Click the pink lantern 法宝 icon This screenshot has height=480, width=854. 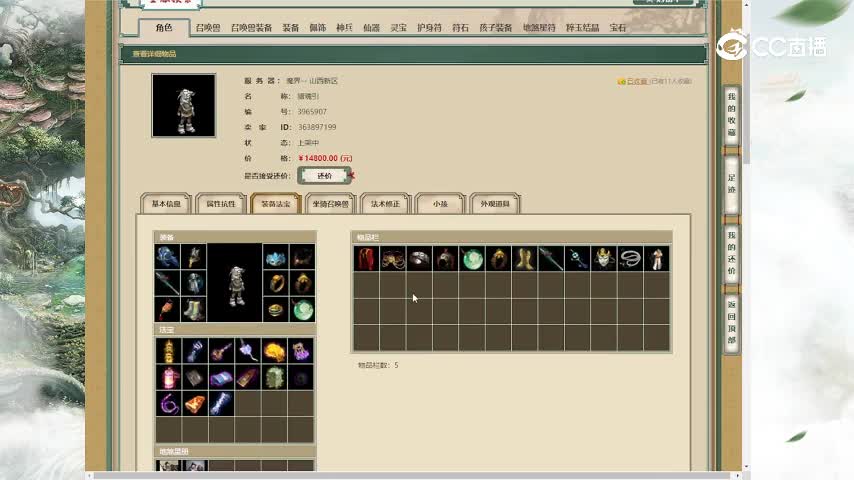point(169,377)
